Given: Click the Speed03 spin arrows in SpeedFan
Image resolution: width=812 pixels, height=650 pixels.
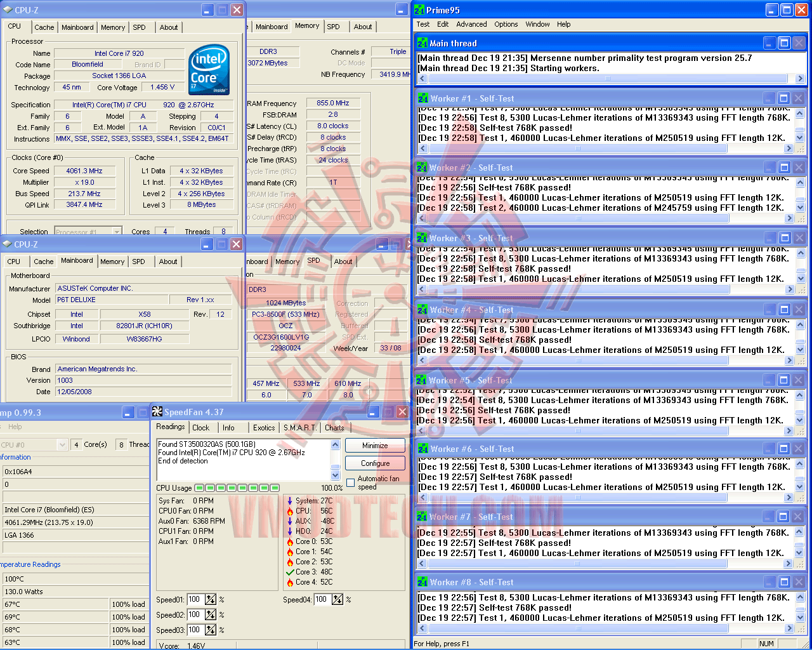Looking at the screenshot, I should pyautogui.click(x=211, y=630).
